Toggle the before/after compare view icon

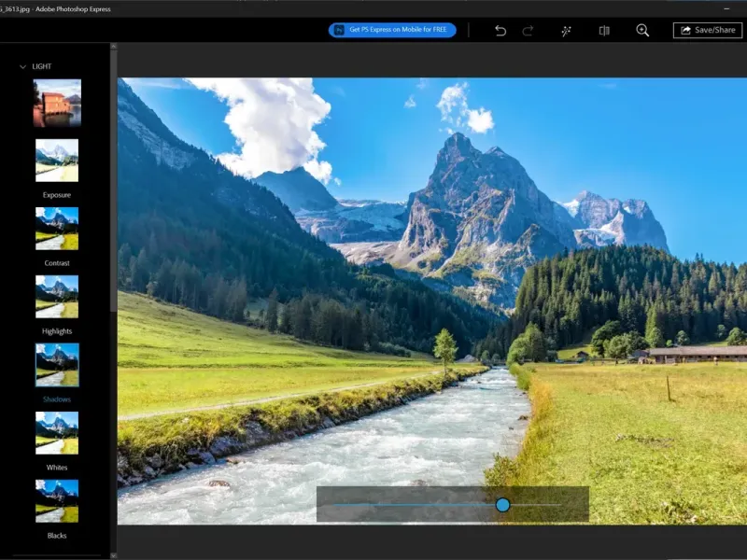(x=604, y=31)
